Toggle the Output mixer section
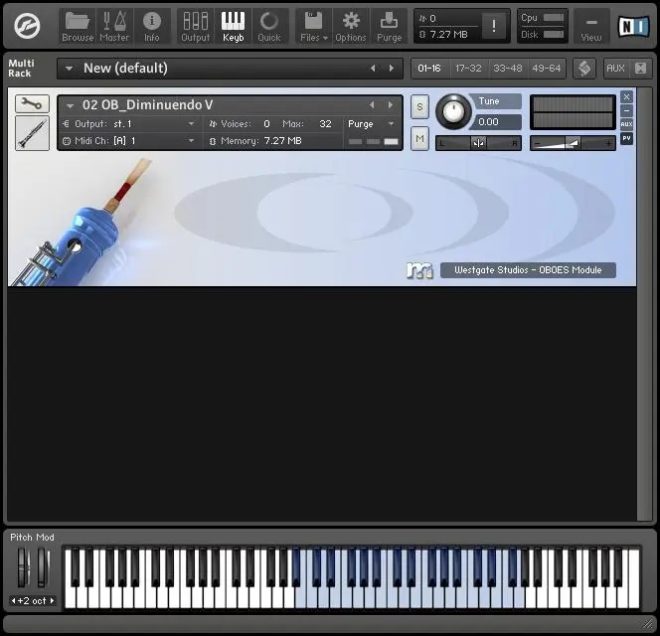Screen dimensions: 660x636 [x=196, y=27]
